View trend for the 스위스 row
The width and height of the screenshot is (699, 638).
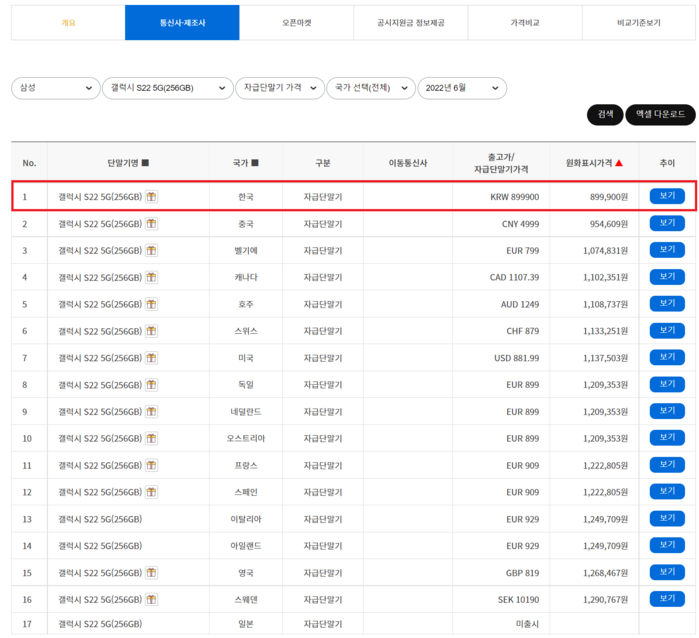[667, 330]
